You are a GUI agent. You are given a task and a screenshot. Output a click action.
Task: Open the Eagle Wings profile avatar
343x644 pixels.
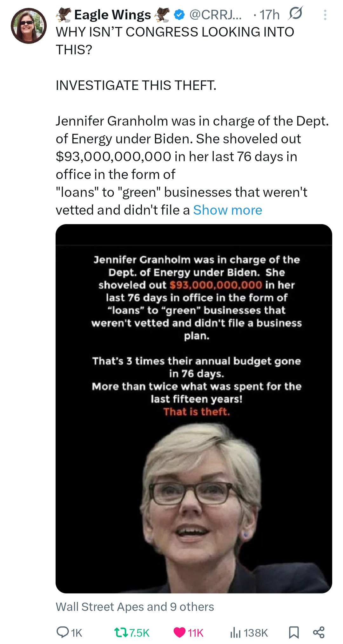pos(29,26)
